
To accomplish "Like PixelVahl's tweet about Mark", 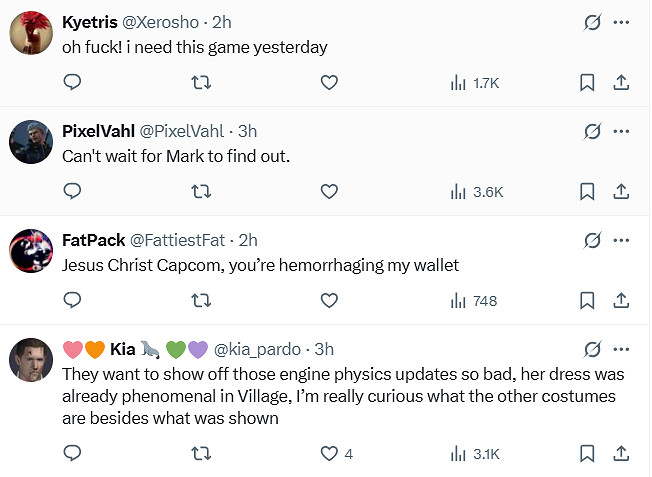I will point(329,191).
